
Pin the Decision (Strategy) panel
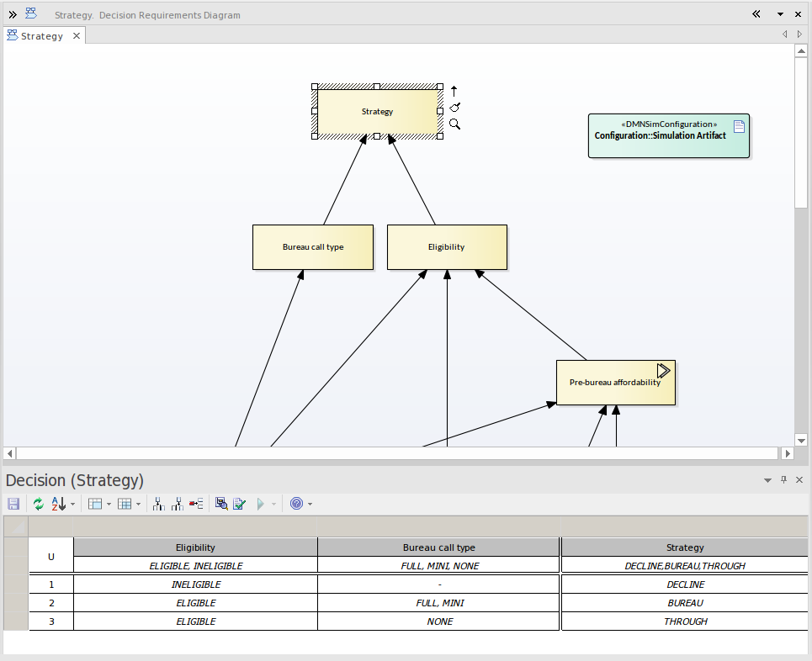click(783, 480)
